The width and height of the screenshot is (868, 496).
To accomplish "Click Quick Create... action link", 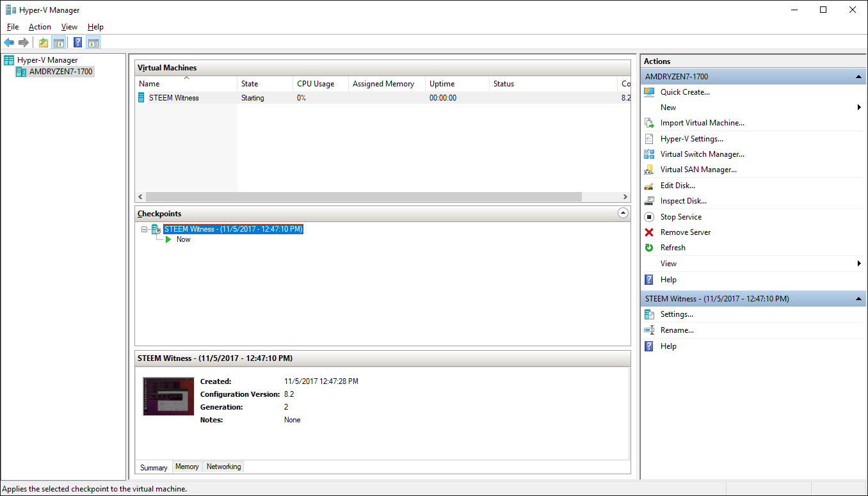I will [685, 92].
